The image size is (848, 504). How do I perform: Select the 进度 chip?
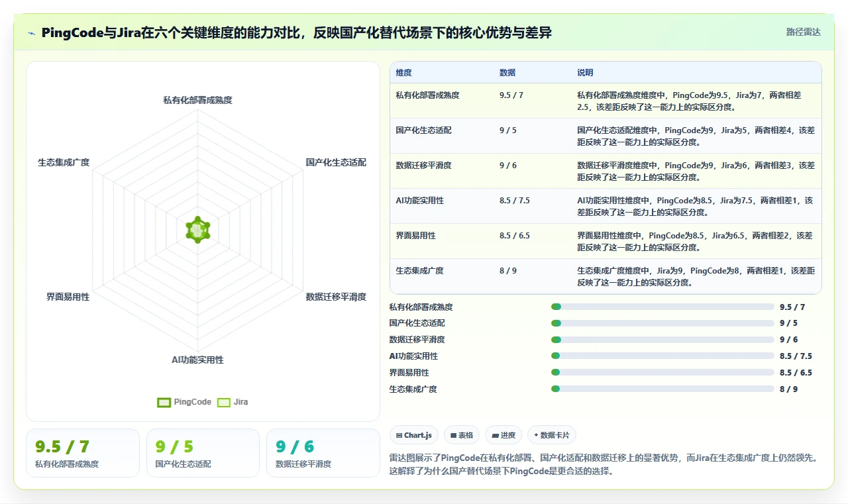pos(503,435)
